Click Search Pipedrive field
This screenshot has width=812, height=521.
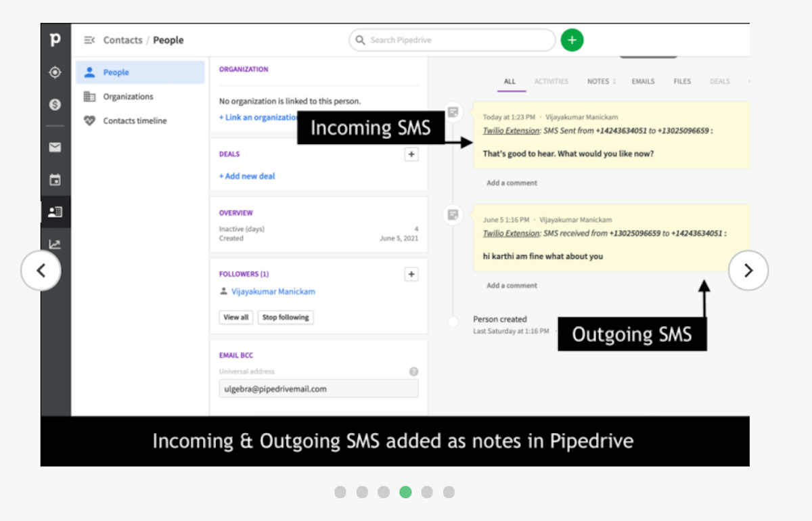pos(452,40)
